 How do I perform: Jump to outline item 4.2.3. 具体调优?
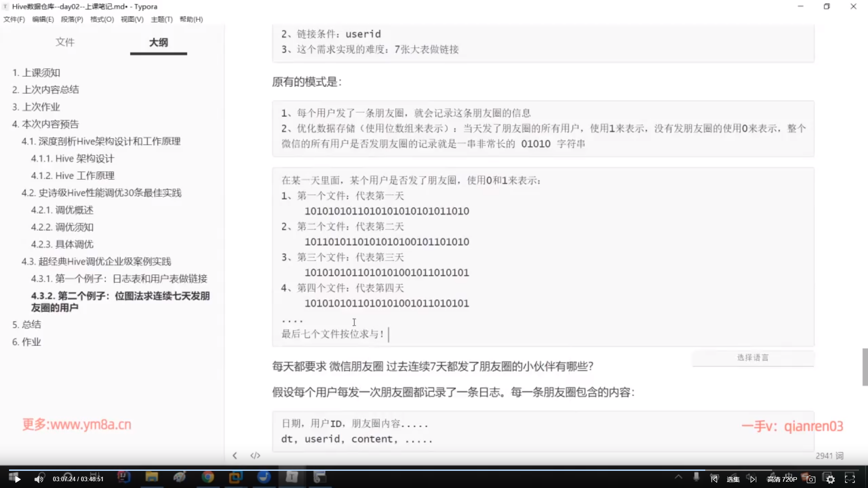tap(62, 244)
